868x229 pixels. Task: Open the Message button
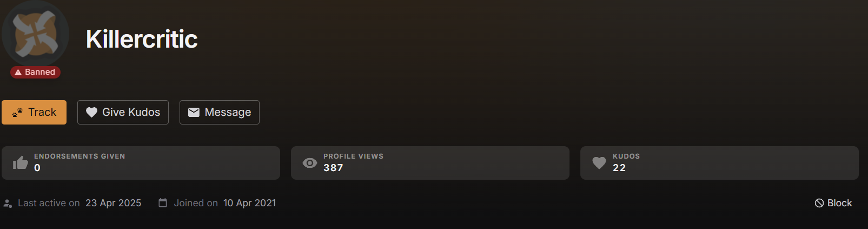pos(220,112)
